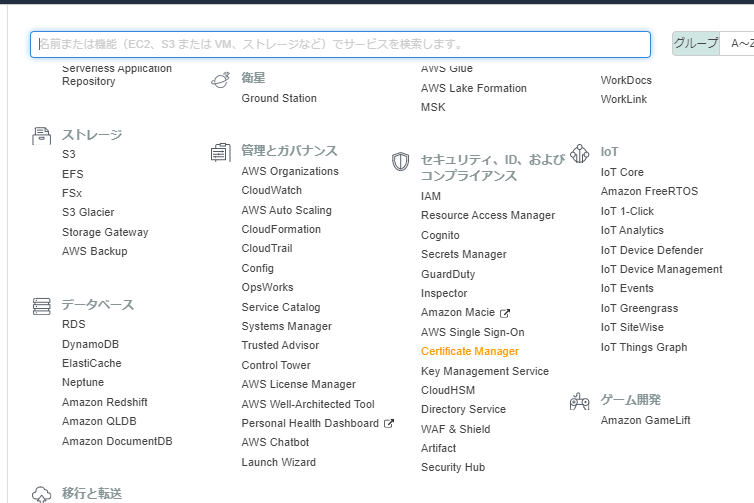Open the MSK service
The width and height of the screenshot is (754, 503).
click(x=433, y=108)
